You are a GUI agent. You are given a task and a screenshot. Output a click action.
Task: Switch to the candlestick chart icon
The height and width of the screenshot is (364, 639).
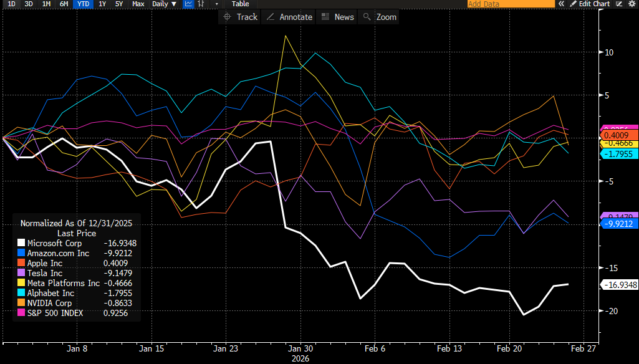(x=201, y=4)
